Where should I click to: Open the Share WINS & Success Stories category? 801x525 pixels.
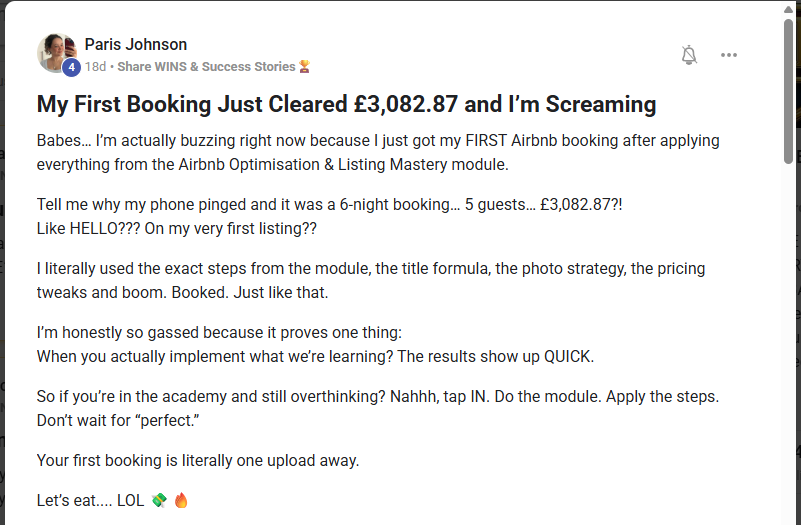[x=207, y=66]
